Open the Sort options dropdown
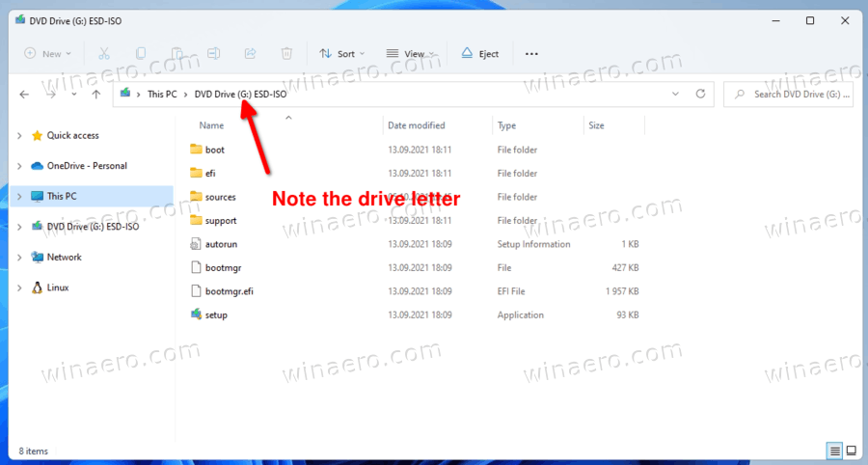 click(342, 54)
